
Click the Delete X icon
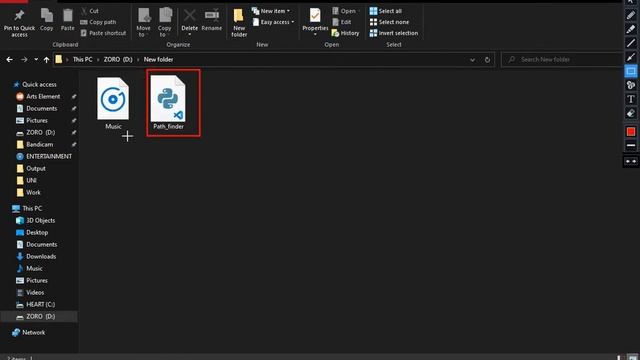[x=189, y=16]
